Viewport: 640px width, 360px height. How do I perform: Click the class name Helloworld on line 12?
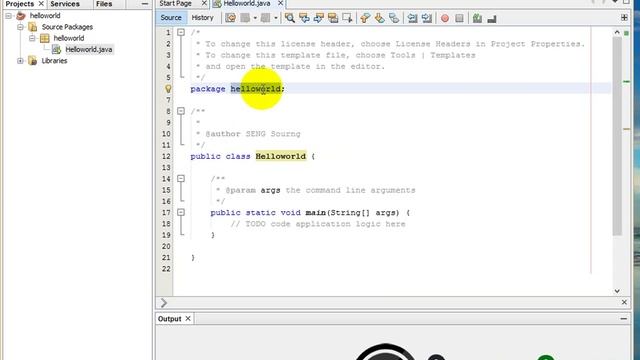point(280,156)
